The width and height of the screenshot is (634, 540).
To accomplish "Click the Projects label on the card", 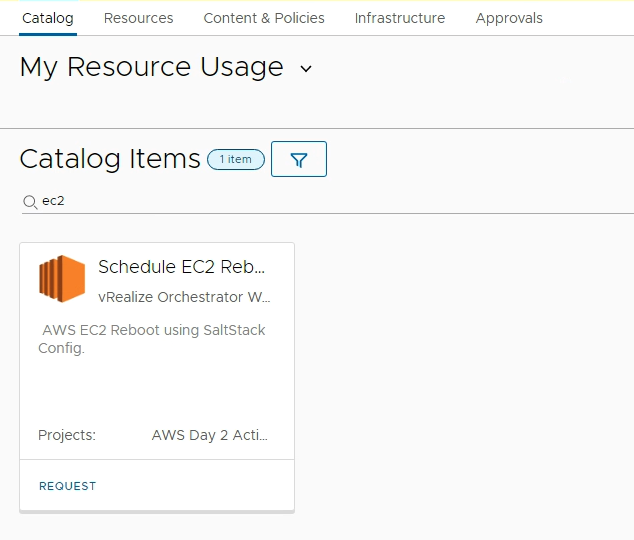I will point(67,435).
